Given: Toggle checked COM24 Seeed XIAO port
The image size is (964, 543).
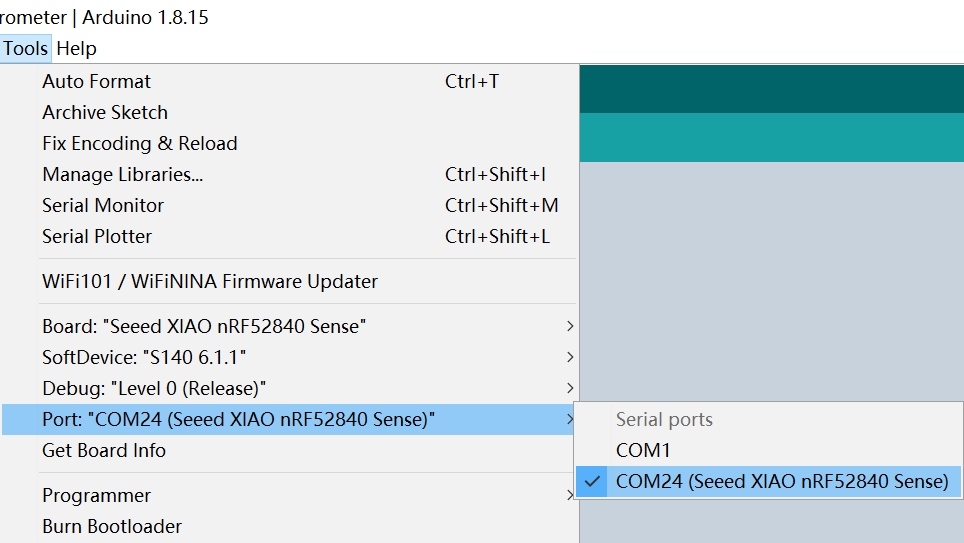Looking at the screenshot, I should pyautogui.click(x=768, y=482).
